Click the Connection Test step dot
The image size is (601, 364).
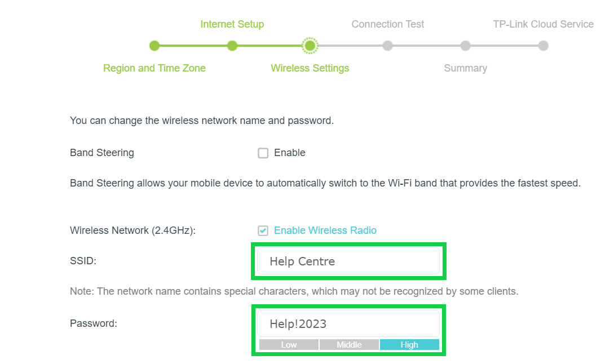click(x=387, y=46)
